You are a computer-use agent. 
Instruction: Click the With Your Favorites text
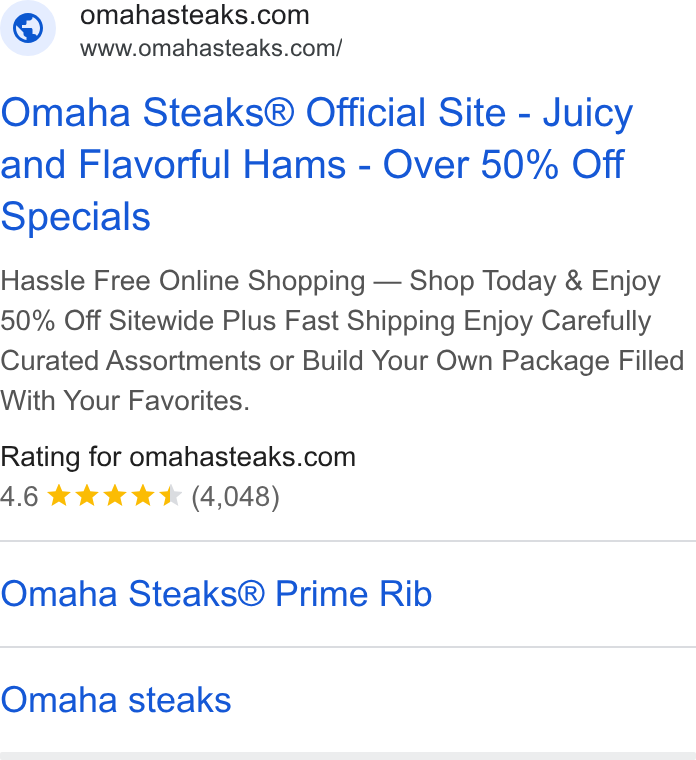coord(125,401)
